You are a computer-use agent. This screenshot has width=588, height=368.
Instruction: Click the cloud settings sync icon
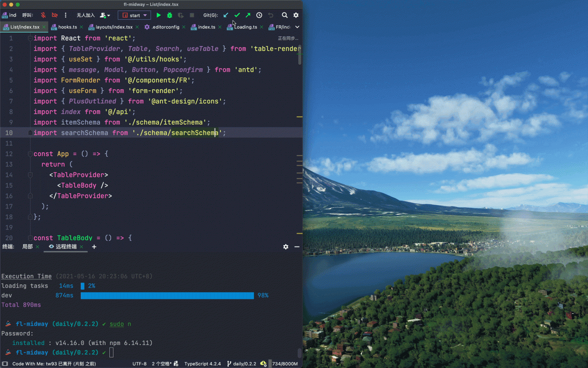click(263, 363)
